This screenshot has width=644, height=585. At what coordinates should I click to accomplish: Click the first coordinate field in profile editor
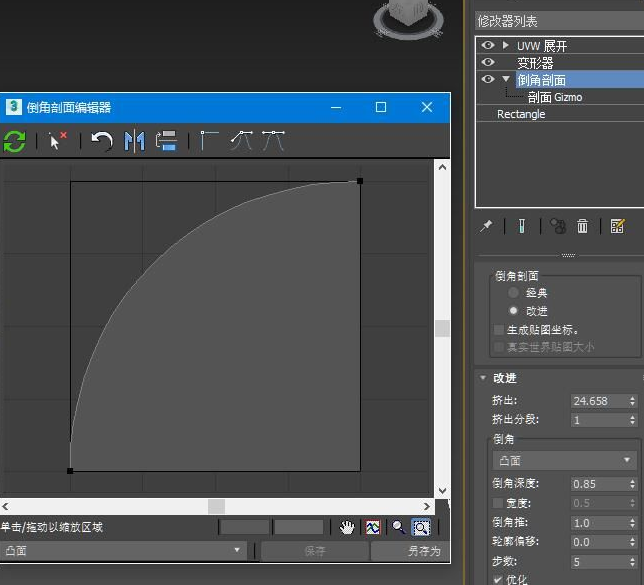click(244, 527)
